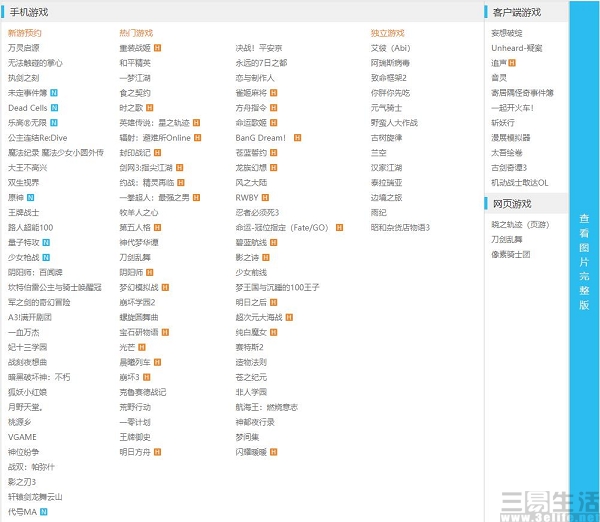Open the 万灵启源 game link

point(24,48)
